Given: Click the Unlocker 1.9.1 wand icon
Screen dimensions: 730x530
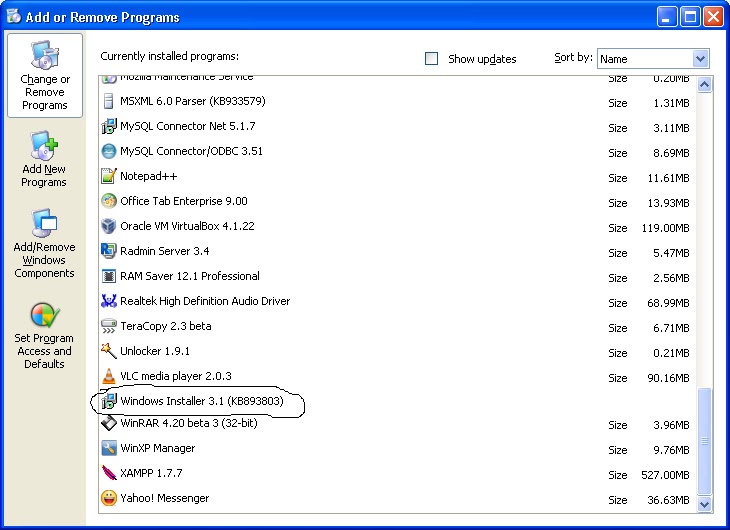Looking at the screenshot, I should pyautogui.click(x=108, y=351).
